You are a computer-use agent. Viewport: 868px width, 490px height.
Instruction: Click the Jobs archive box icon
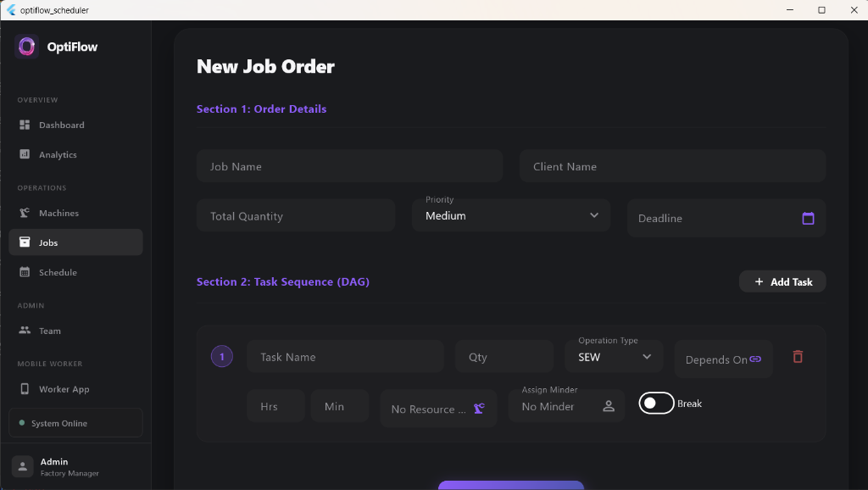click(25, 242)
